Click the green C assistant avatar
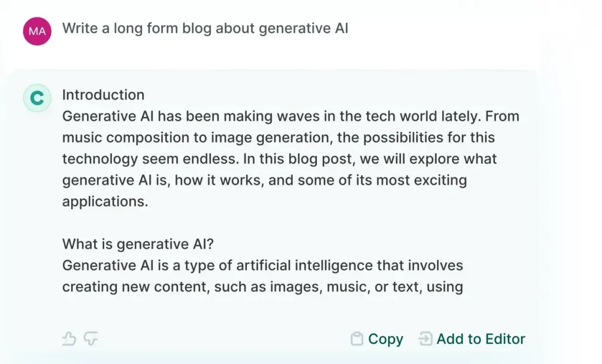 click(37, 98)
